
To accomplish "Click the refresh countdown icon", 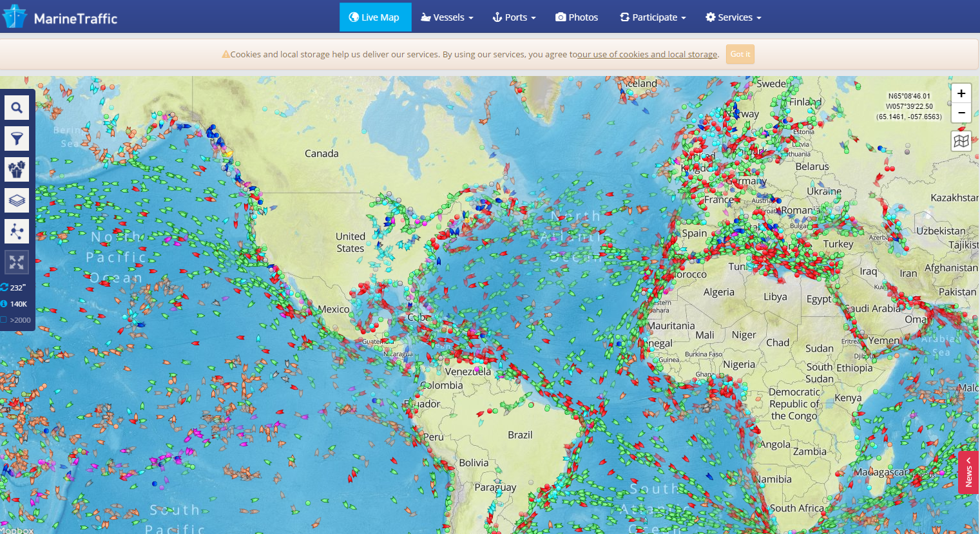I will (5, 287).
